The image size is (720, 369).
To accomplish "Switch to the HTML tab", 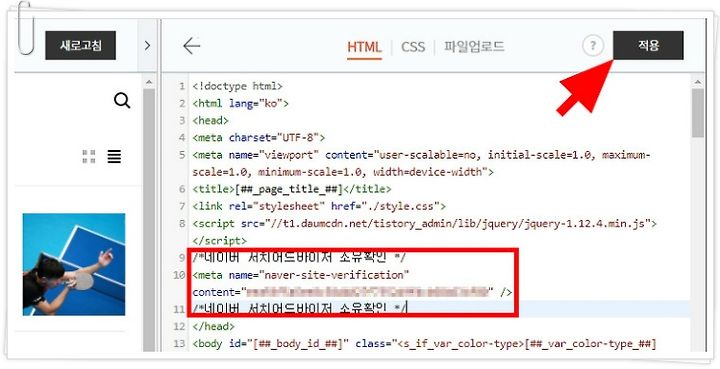I will (x=364, y=47).
